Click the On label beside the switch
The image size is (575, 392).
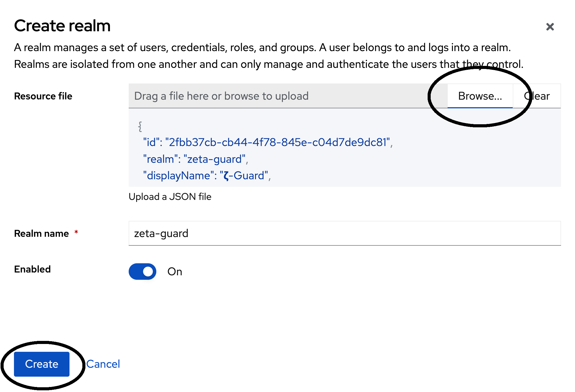pyautogui.click(x=175, y=272)
